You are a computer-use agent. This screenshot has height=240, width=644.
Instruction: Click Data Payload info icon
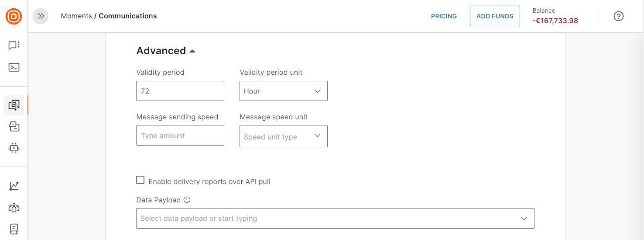pyautogui.click(x=187, y=200)
